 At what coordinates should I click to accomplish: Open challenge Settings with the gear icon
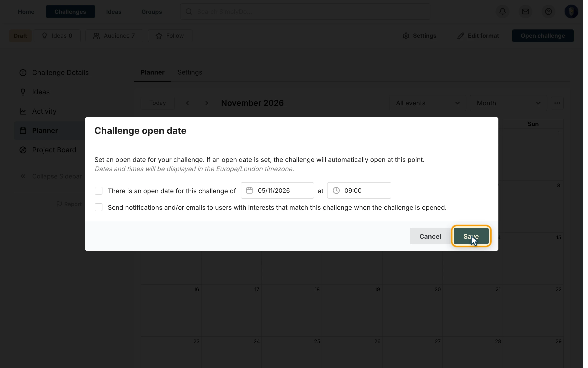(x=419, y=36)
